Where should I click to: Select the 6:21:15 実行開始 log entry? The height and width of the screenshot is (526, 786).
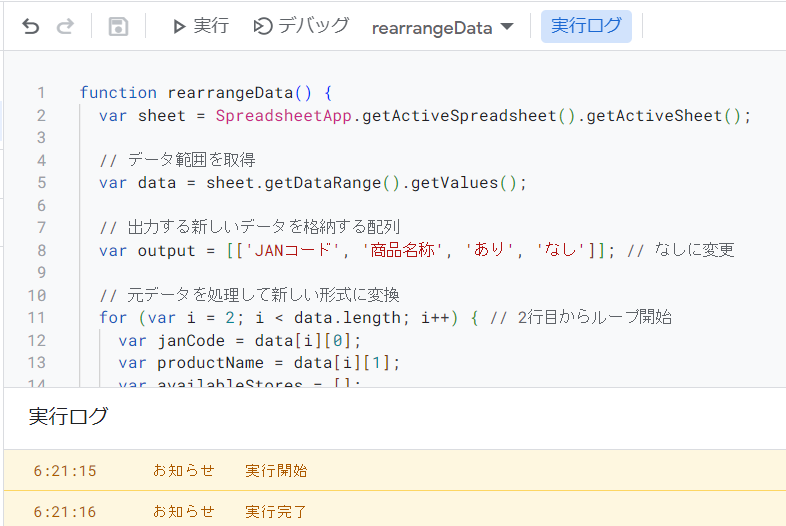point(395,470)
